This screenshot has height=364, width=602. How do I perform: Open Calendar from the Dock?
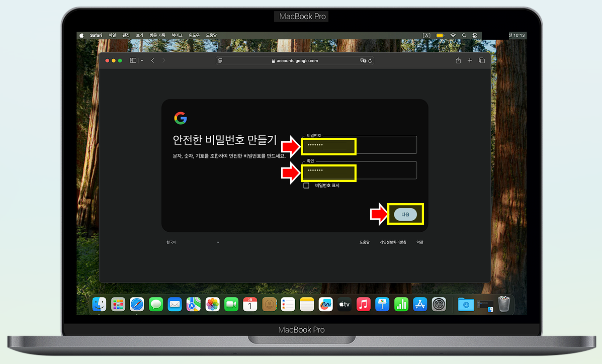click(x=250, y=305)
